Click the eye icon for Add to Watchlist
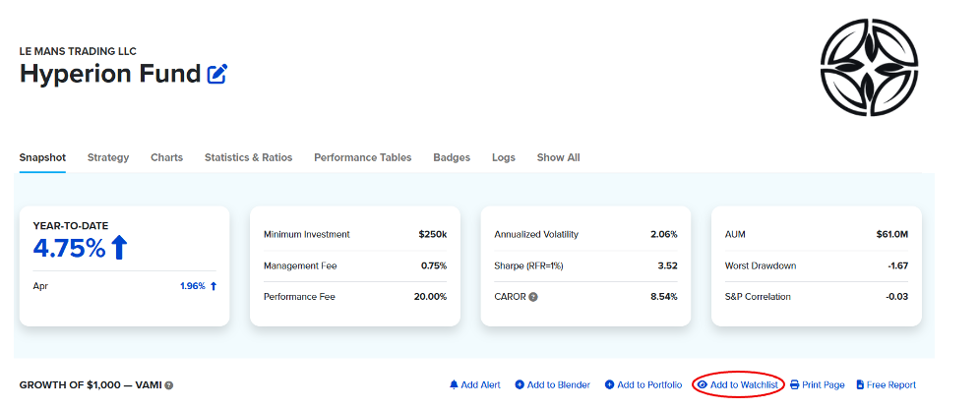Image resolution: width=980 pixels, height=409 pixels. [x=703, y=384]
